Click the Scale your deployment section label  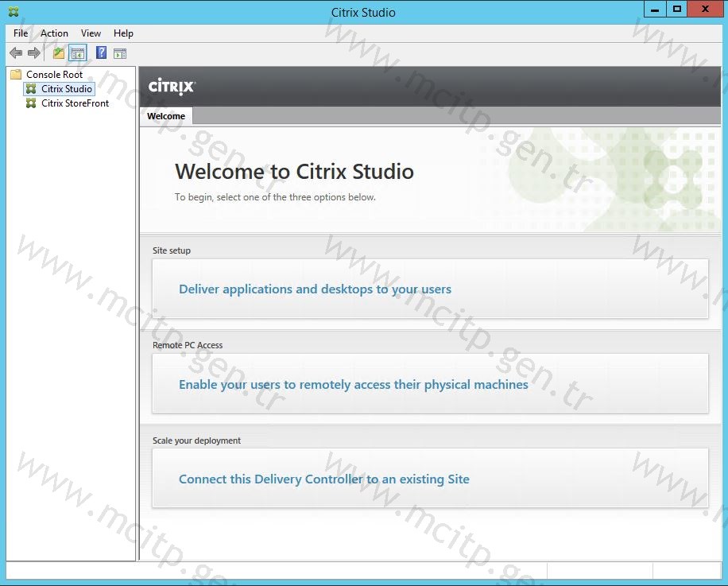(196, 440)
